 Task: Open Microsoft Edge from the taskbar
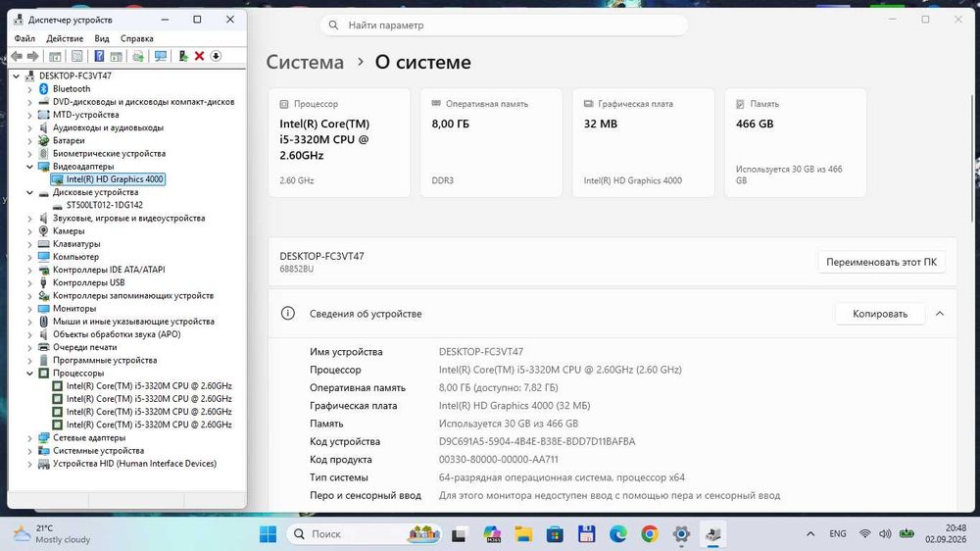click(x=618, y=534)
